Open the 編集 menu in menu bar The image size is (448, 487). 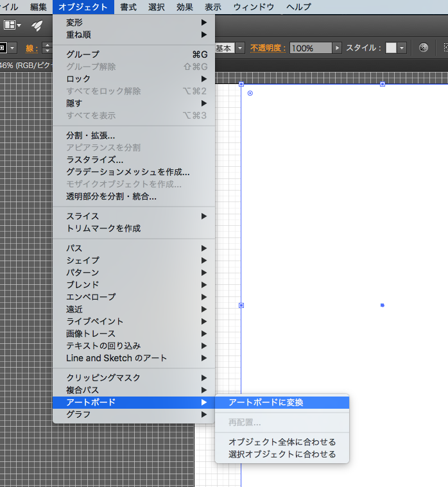point(39,7)
